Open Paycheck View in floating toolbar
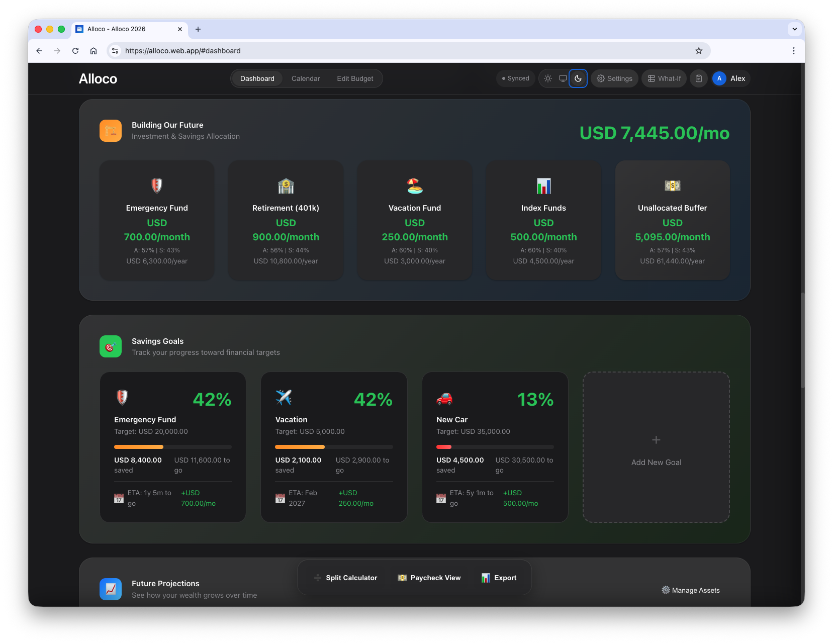The height and width of the screenshot is (644, 833). pos(429,578)
